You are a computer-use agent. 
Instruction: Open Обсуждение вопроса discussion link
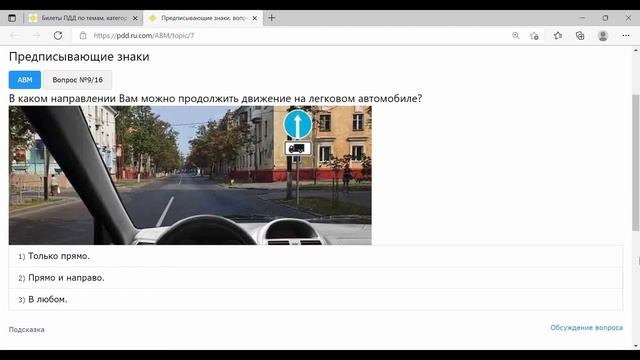587,328
